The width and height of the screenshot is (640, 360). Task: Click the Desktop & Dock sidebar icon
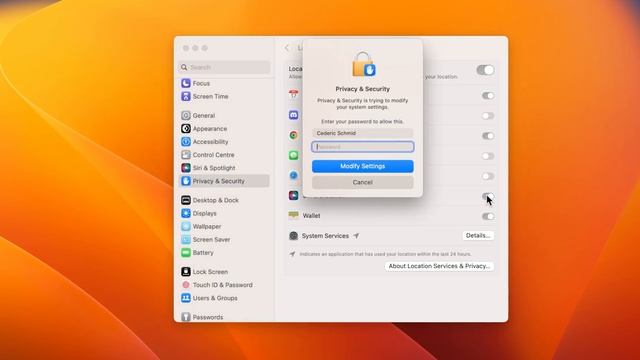pos(186,200)
